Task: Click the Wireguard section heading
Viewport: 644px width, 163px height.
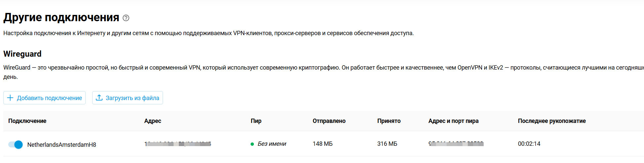Action: pyautogui.click(x=22, y=54)
